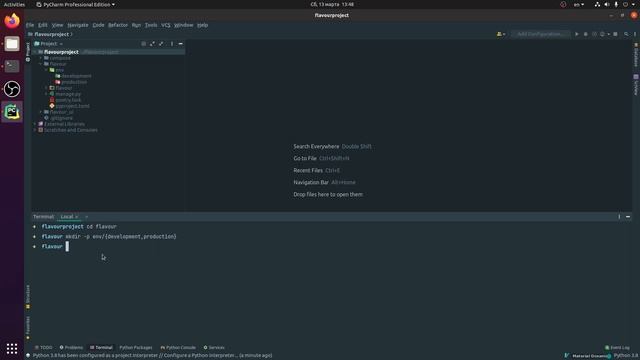Add a new terminal session tab
The height and width of the screenshot is (360, 640).
(x=87, y=217)
